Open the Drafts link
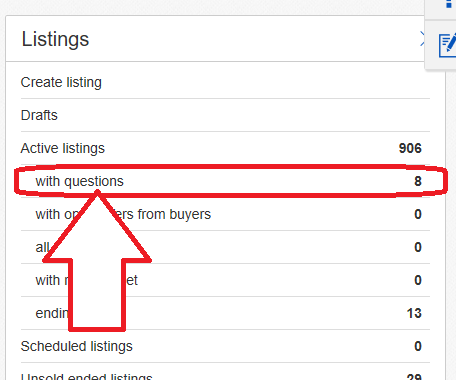The height and width of the screenshot is (380, 456). [x=39, y=115]
